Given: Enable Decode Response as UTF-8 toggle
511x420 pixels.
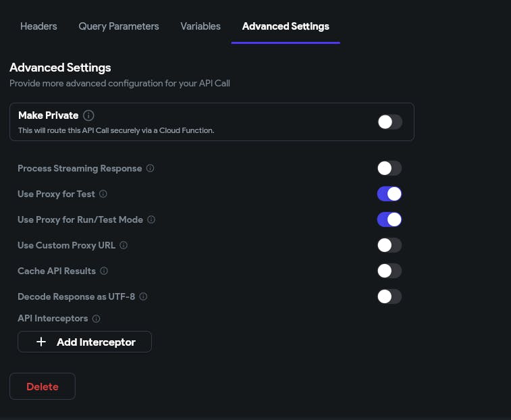Looking at the screenshot, I should tap(389, 296).
